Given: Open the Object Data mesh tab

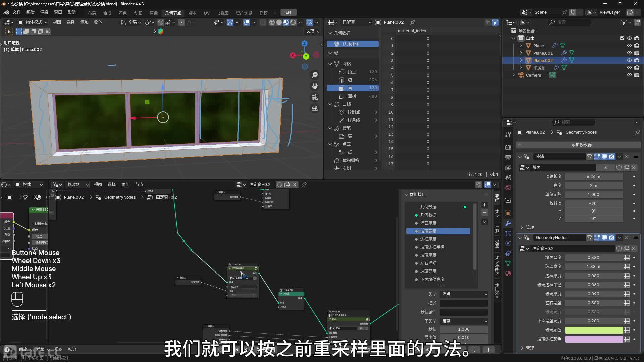Looking at the screenshot, I should point(508,263).
